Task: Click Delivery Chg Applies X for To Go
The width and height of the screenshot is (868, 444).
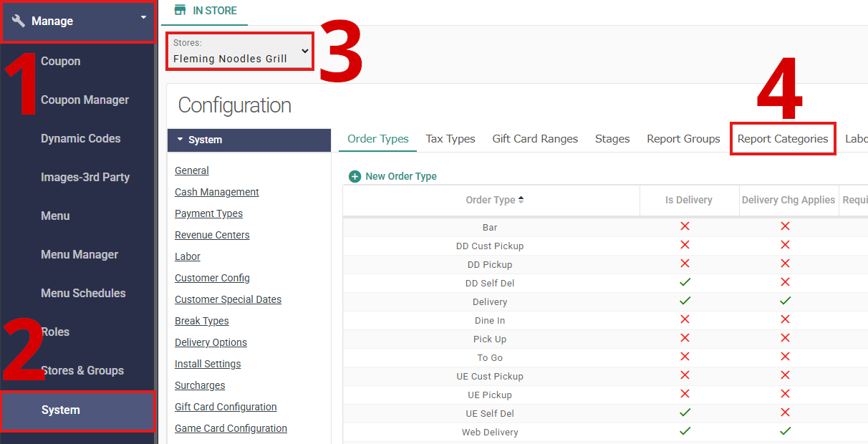Action: (786, 357)
